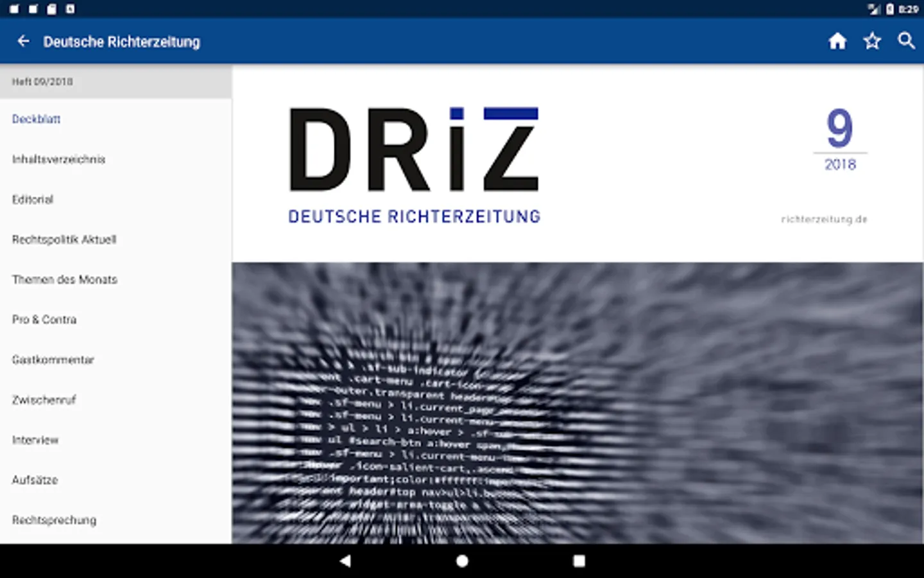Tap the battery icon in status bar
924x578 pixels.
890,9
